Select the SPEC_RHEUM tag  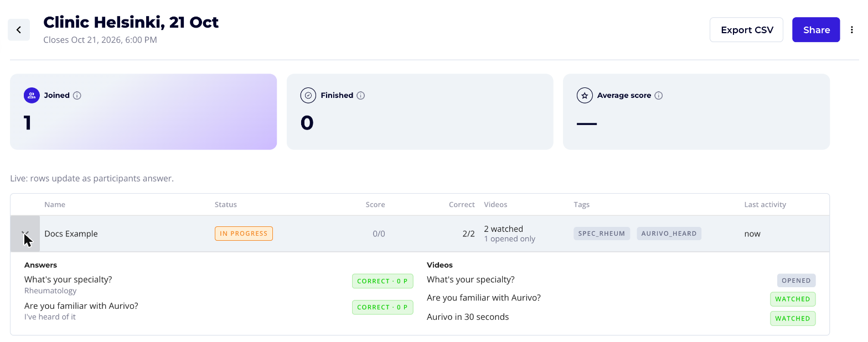coord(602,234)
